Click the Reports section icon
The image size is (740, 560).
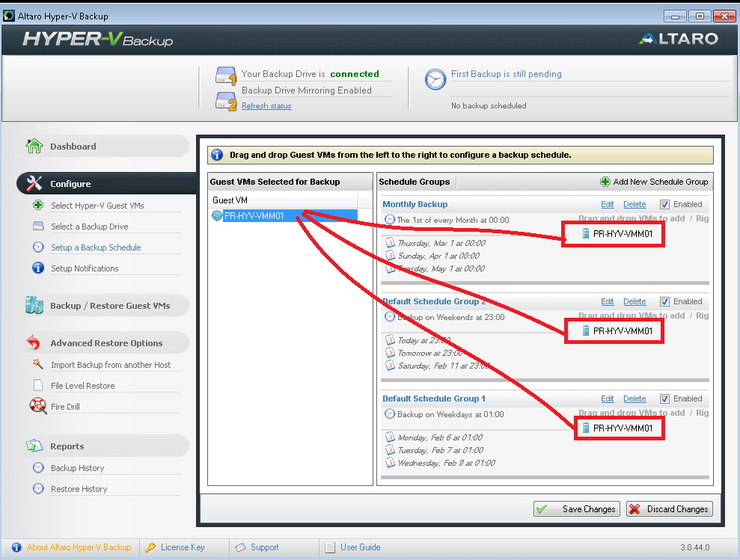pos(34,446)
